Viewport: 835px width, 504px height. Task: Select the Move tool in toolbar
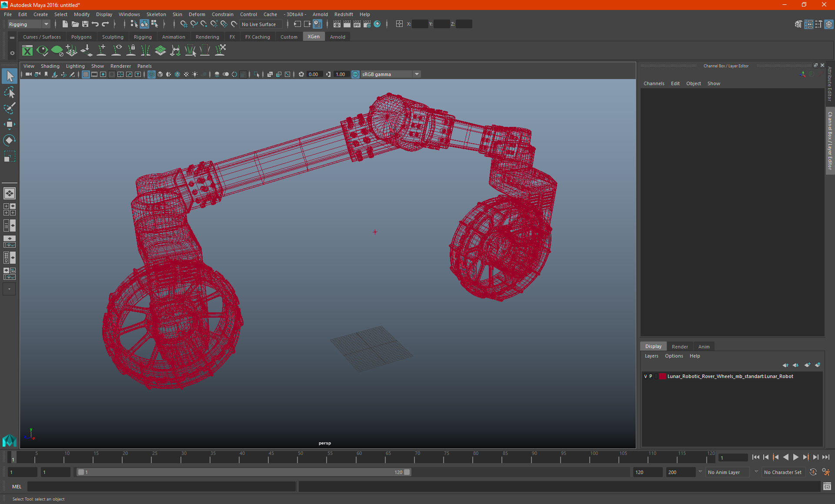click(x=9, y=123)
